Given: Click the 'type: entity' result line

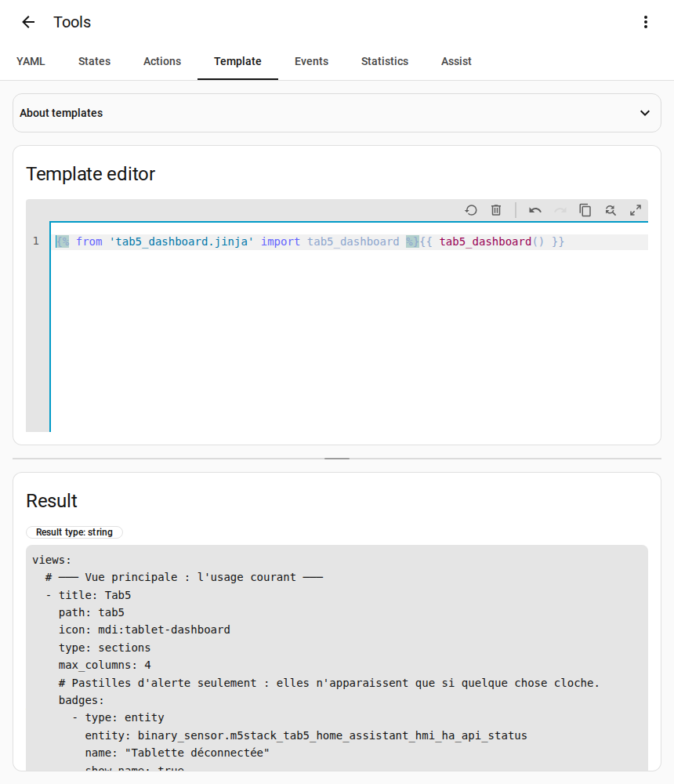Looking at the screenshot, I should click(125, 717).
